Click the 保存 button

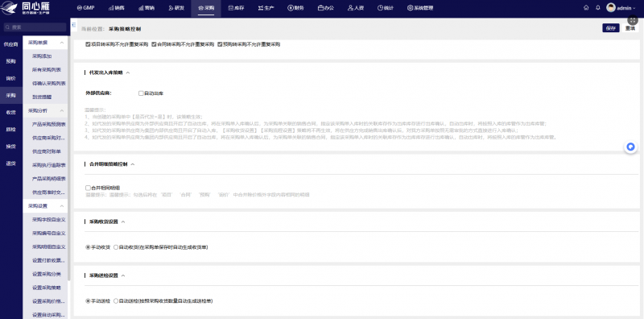611,28
